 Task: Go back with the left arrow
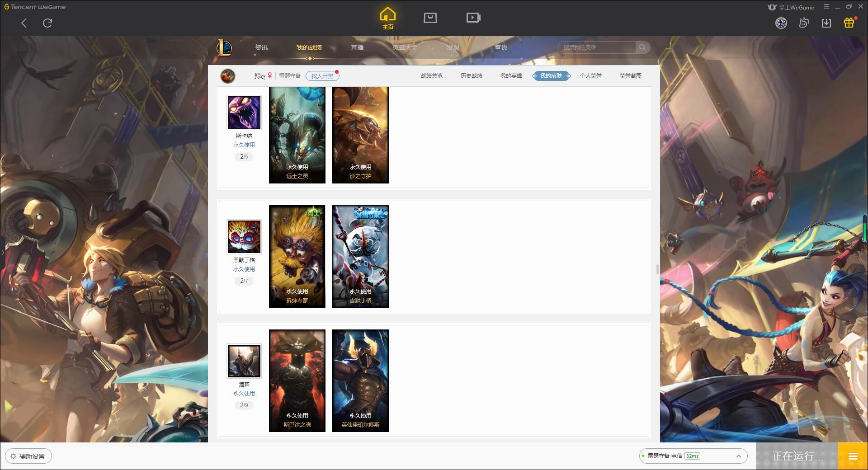click(24, 23)
